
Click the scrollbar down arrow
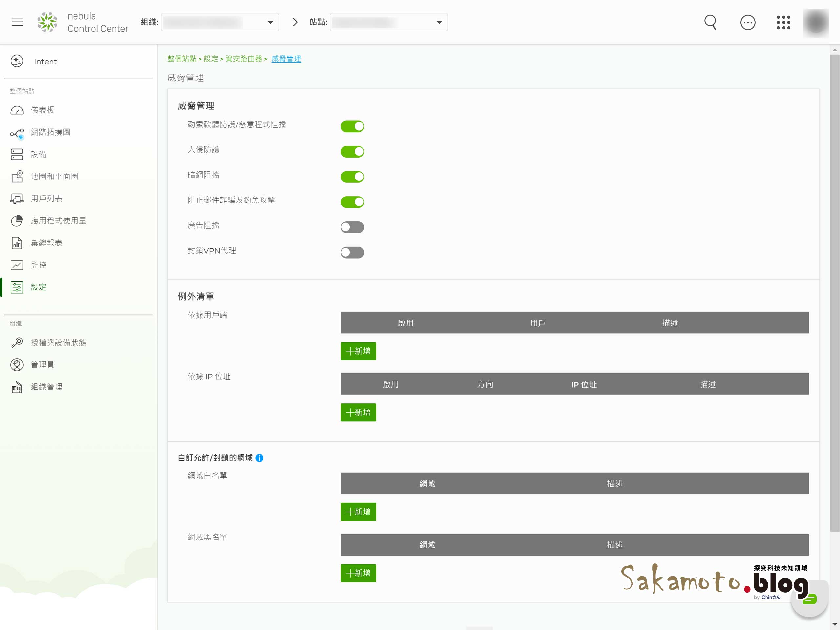tap(835, 624)
